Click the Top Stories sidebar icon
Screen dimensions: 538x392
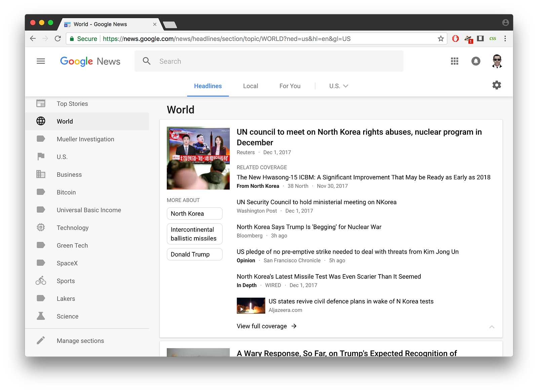41,103
